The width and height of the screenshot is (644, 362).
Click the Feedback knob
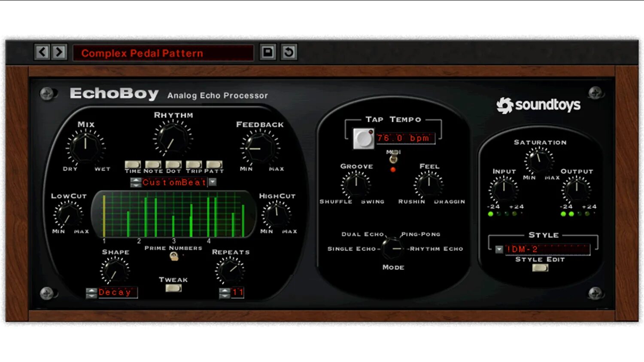pos(260,148)
